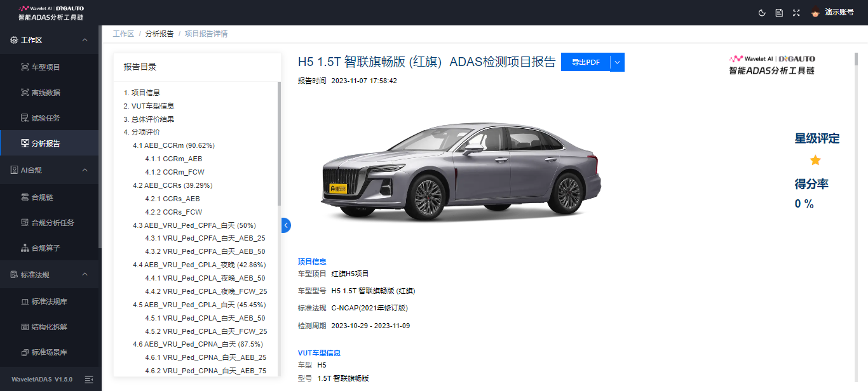Open 4.3 AEB_VRU_Ped_CPFA_白天 (50%) entry
The width and height of the screenshot is (868, 391).
(x=194, y=225)
